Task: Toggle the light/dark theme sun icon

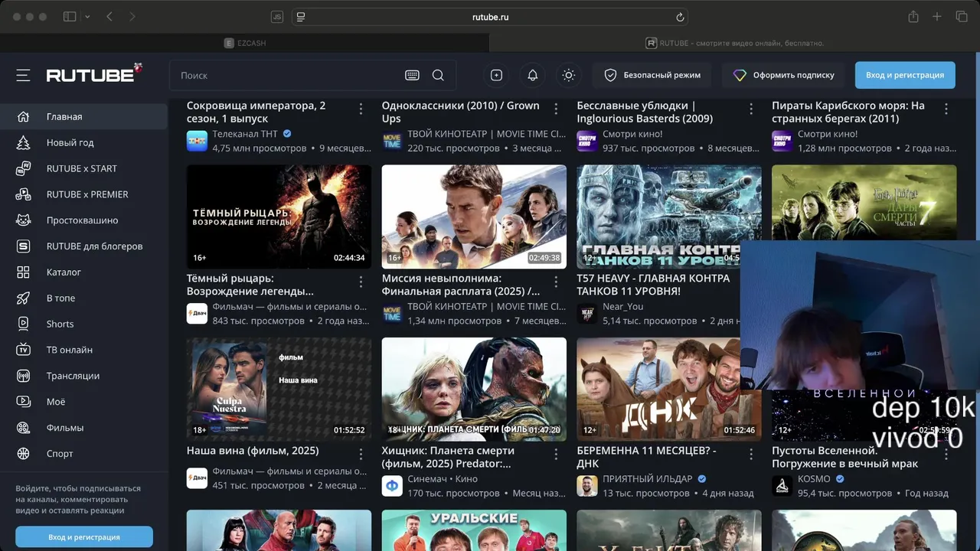Action: pyautogui.click(x=568, y=75)
